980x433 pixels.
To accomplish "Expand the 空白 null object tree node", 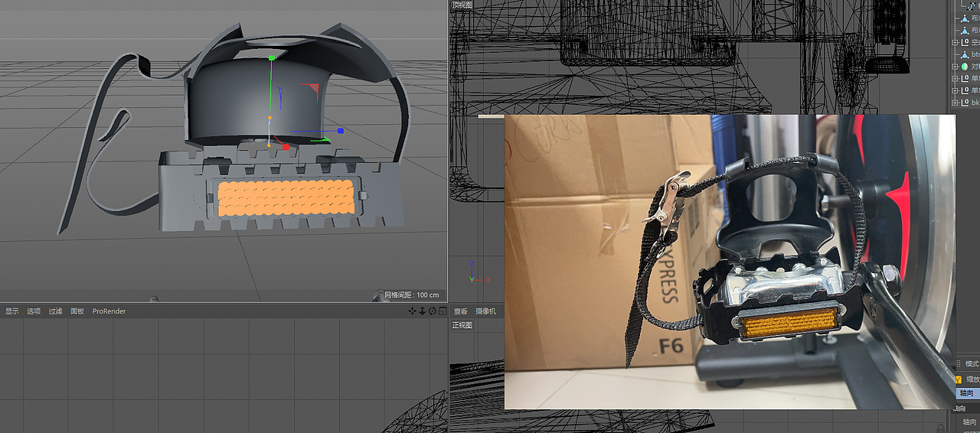I will (955, 42).
